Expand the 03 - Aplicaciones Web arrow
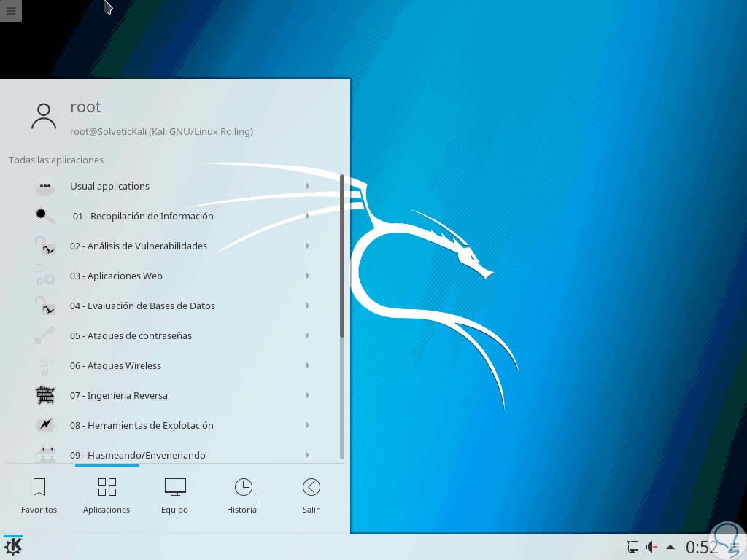This screenshot has height=560, width=747. coord(308,276)
